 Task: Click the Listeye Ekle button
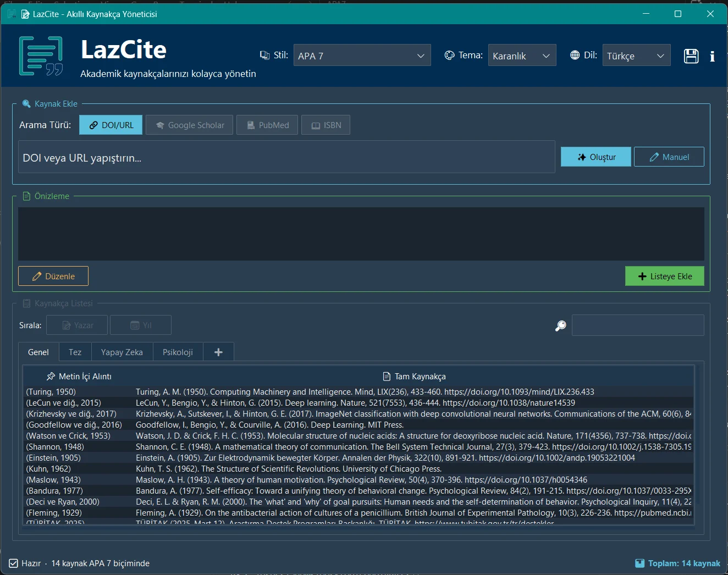click(x=665, y=276)
